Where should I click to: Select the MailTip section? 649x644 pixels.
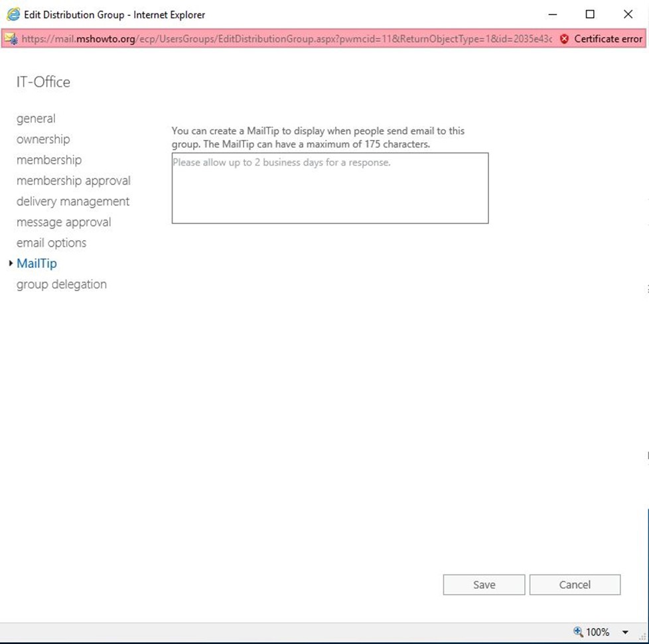coord(36,263)
